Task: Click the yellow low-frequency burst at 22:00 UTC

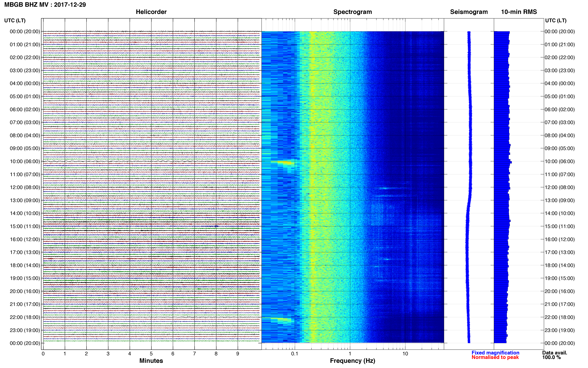Action: [281, 319]
